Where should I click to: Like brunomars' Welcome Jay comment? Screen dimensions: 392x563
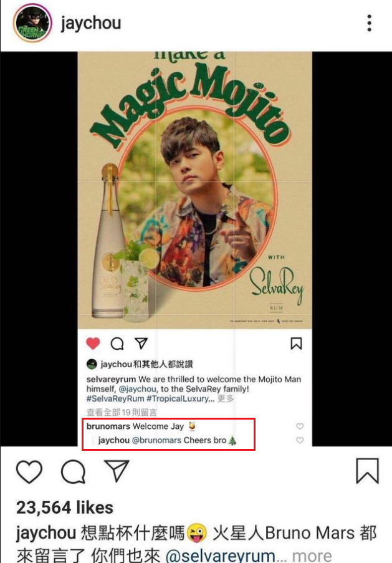pos(300,426)
